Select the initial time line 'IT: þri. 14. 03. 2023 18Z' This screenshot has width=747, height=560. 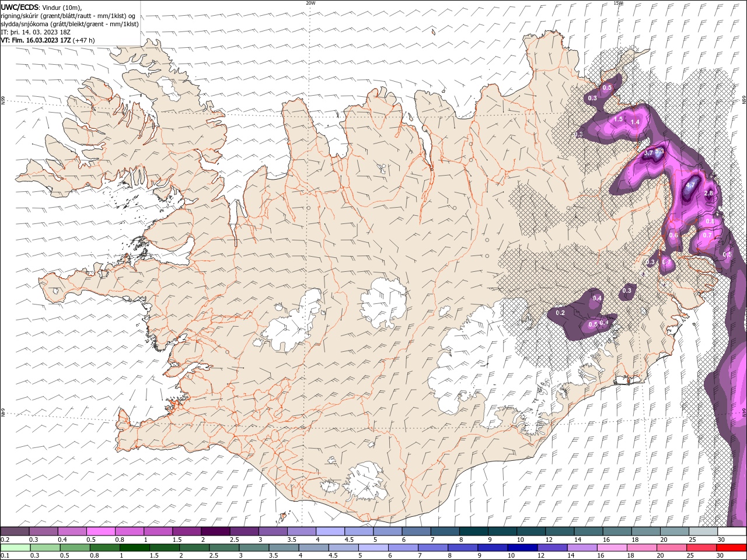tap(36, 32)
